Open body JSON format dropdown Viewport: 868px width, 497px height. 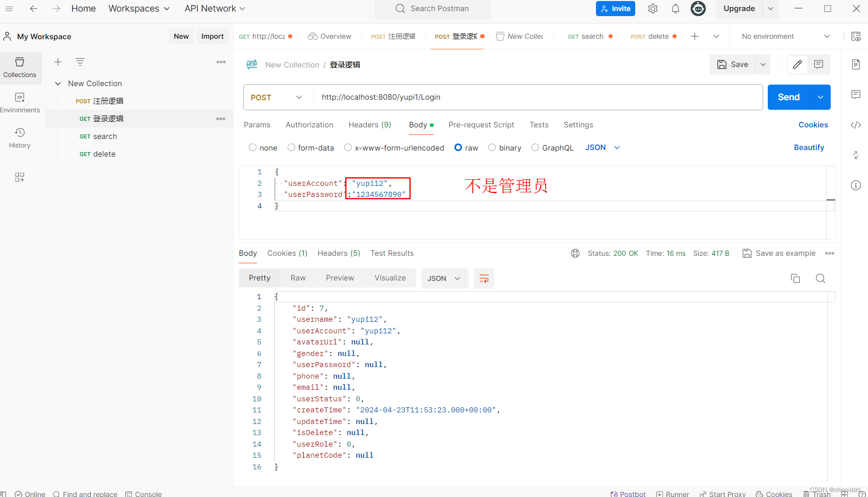coord(603,148)
